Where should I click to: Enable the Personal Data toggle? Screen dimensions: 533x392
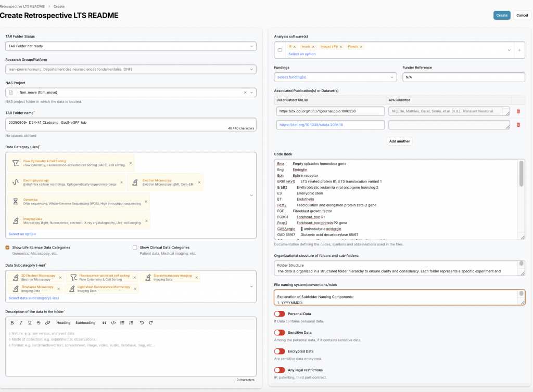280,314
